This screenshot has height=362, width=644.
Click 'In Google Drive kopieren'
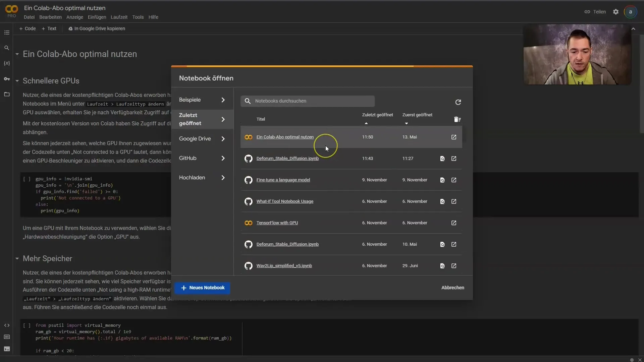point(97,28)
